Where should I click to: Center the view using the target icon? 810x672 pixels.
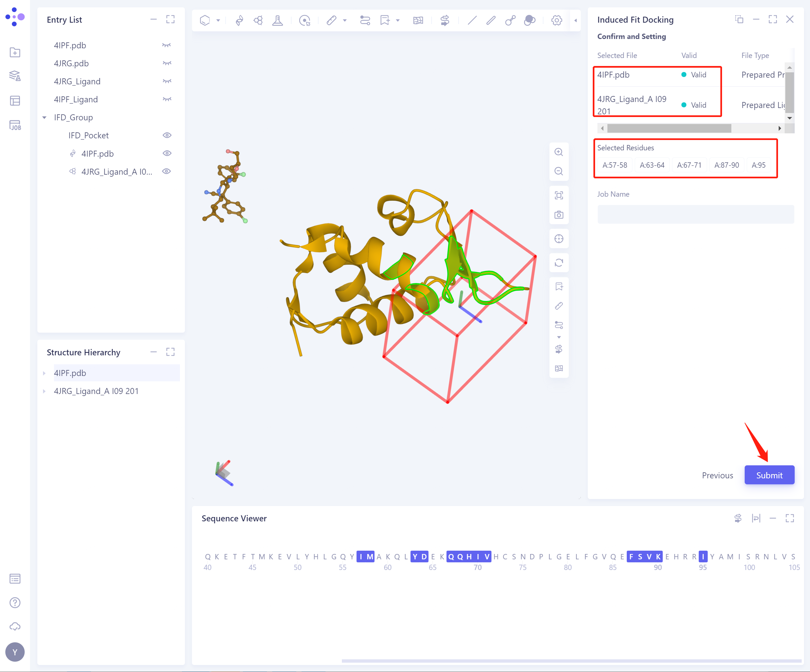tap(559, 238)
